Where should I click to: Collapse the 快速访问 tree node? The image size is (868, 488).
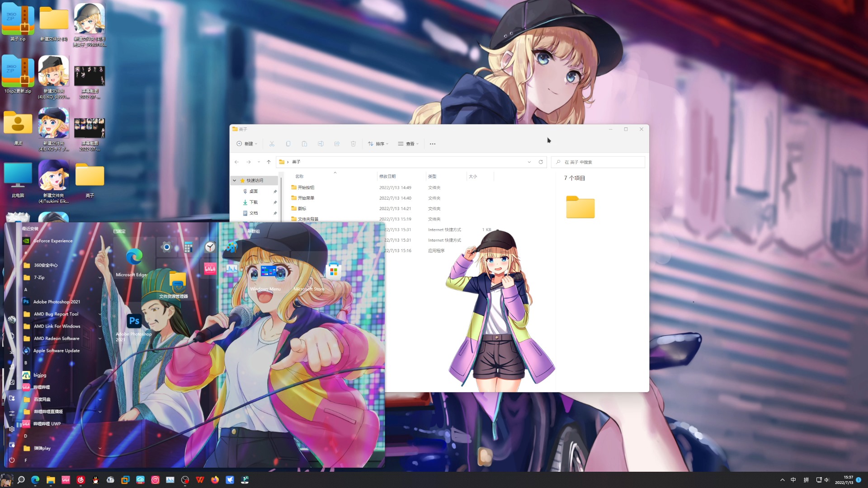(234, 180)
